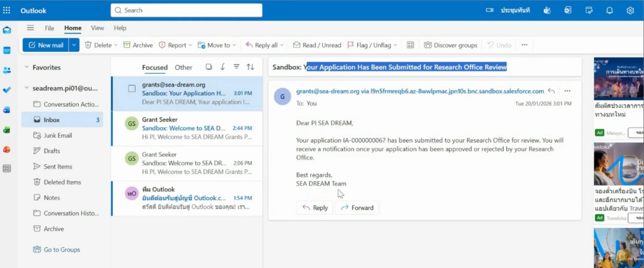The image size is (644, 268).
Task: Open the quick steps grid icon in ribbon
Action: point(410,45)
